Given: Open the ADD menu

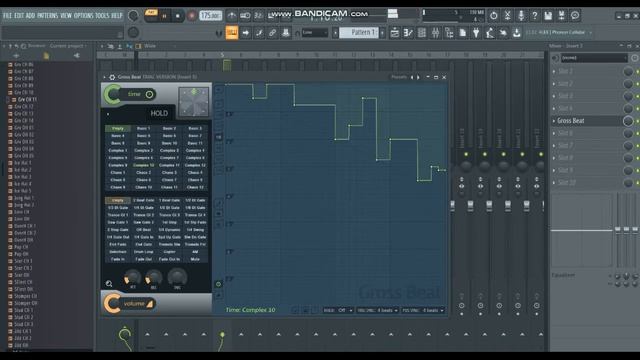Looking at the screenshot, I should [30, 16].
